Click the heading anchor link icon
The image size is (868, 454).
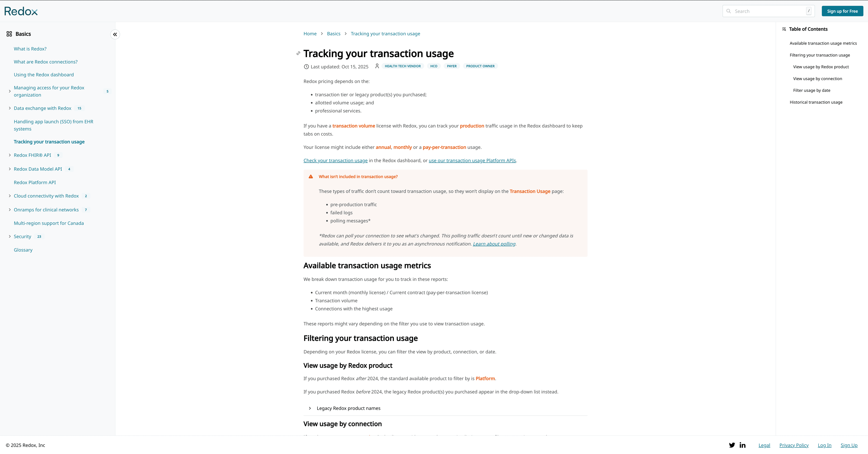coord(298,53)
